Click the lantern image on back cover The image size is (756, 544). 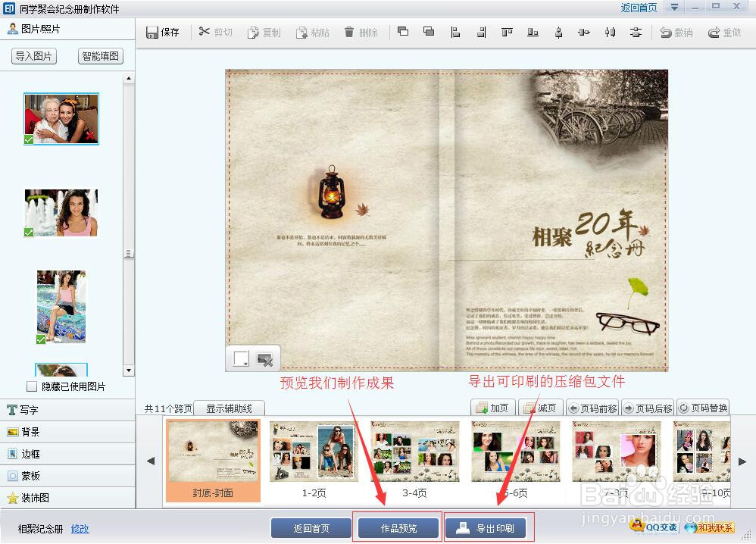pyautogui.click(x=331, y=193)
